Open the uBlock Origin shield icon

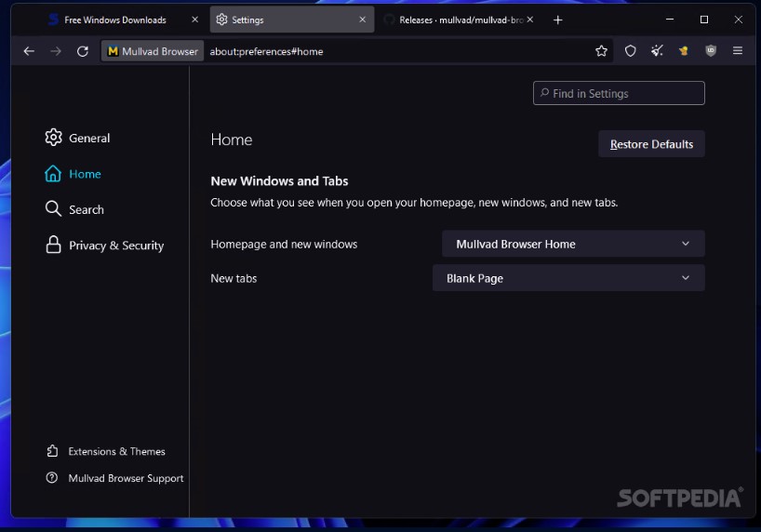[x=711, y=51]
